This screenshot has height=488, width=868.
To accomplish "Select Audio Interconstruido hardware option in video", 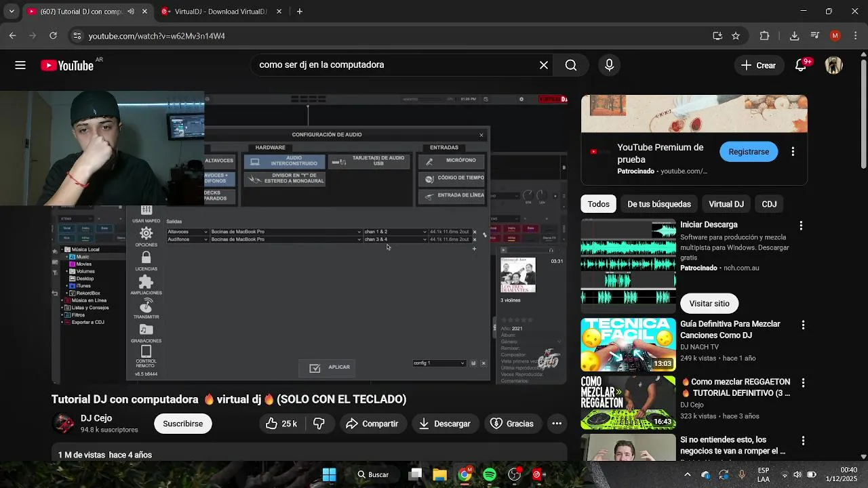I will (285, 161).
